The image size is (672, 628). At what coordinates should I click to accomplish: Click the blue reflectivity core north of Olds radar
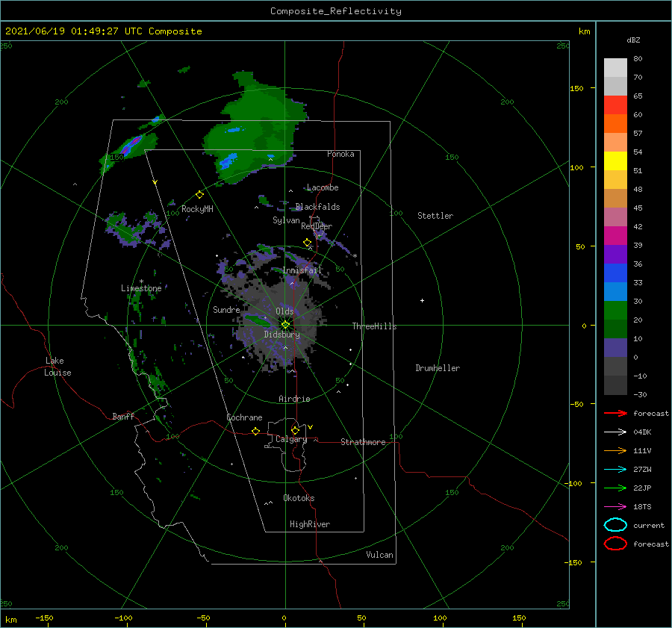tap(228, 161)
